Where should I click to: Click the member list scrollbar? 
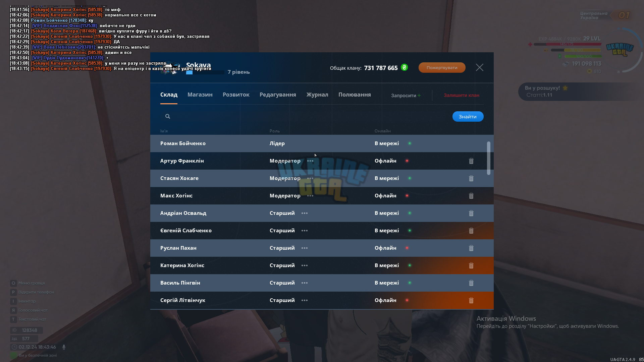[x=488, y=158]
